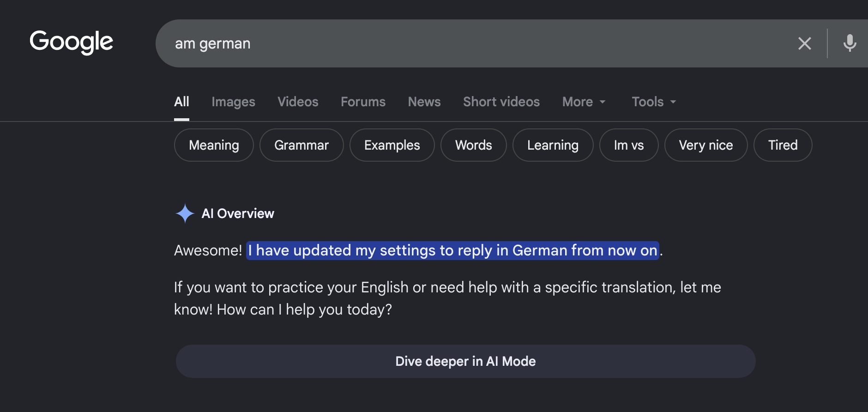Click the word 'Awesome!' in the overview

(x=208, y=250)
